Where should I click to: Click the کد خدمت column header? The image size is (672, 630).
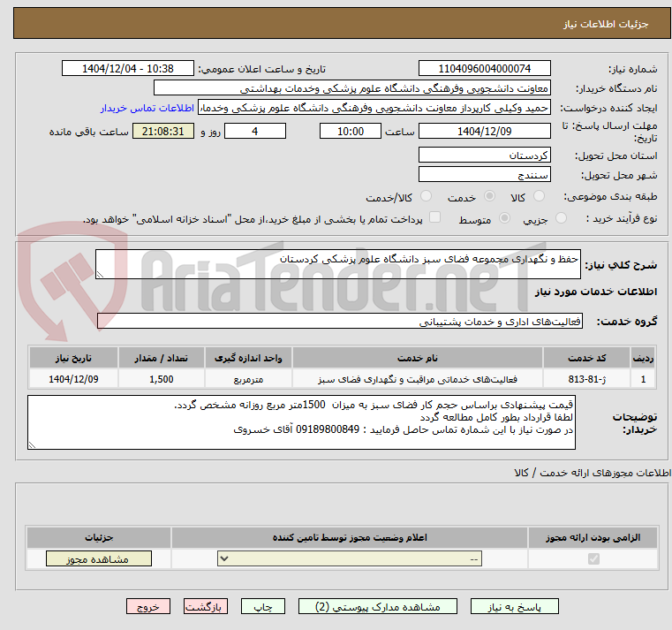click(x=586, y=358)
